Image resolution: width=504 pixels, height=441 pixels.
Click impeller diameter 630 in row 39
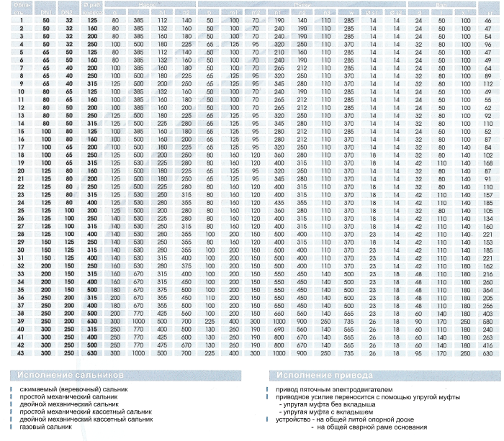tap(92, 321)
